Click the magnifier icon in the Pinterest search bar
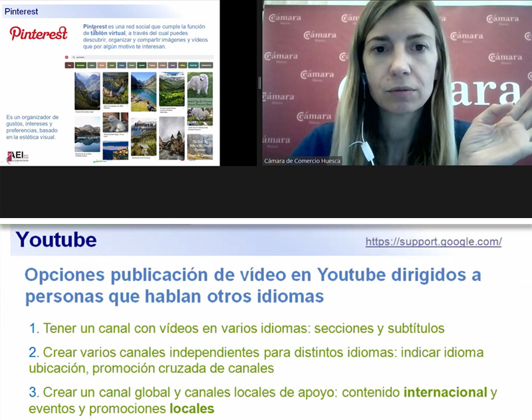 74,57
